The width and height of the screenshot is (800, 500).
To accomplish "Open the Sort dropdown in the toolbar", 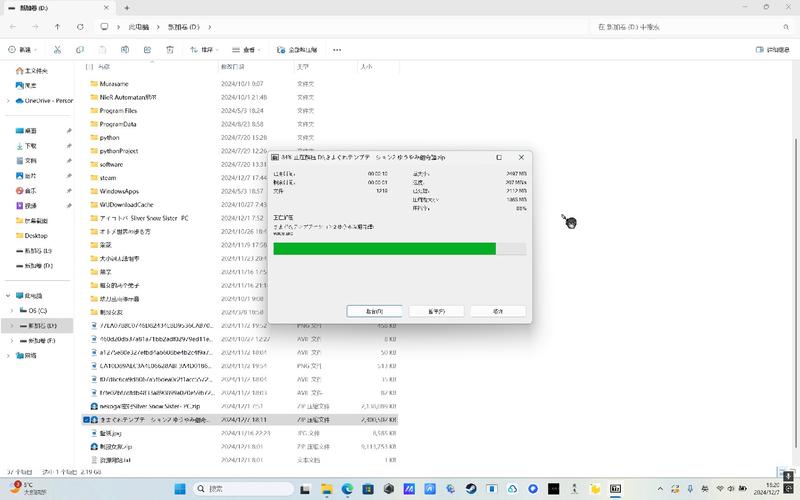I will (204, 48).
